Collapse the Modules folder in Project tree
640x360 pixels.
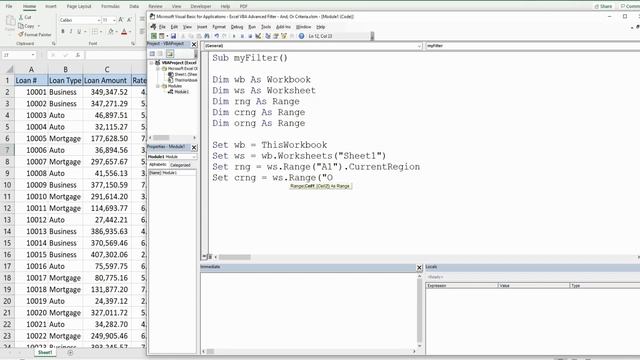(158, 86)
